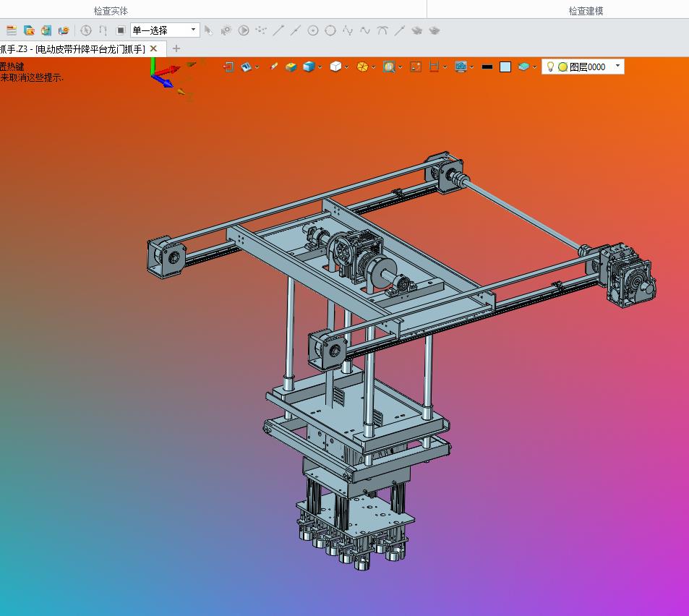This screenshot has height=616, width=689.
Task: Open the 单一选择 selection mode dropdown
Action: point(165,30)
